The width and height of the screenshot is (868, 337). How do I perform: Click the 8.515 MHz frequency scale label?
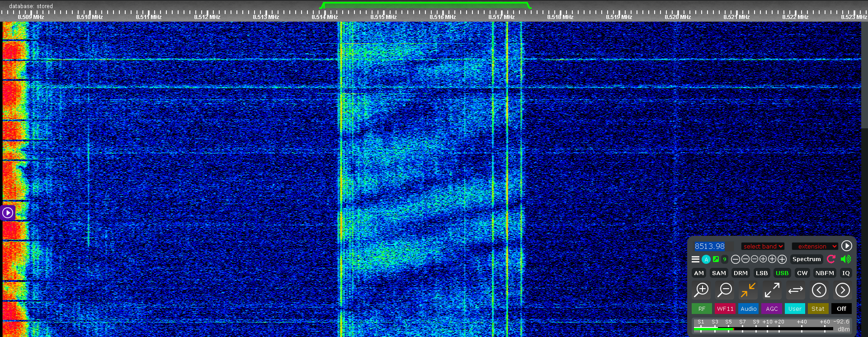383,17
